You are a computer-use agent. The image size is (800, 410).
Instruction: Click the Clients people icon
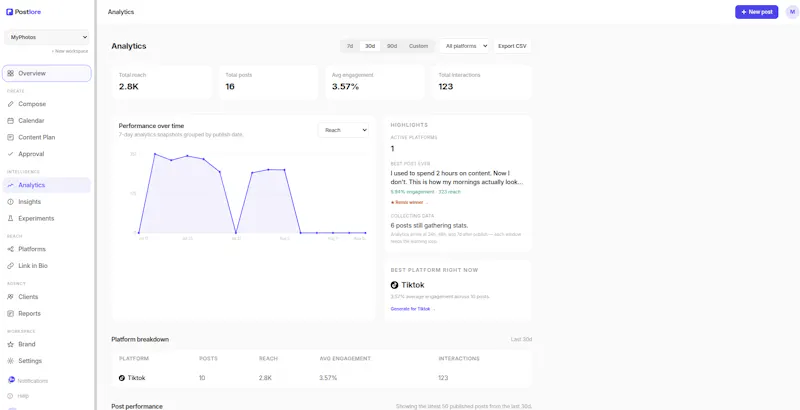[x=11, y=297]
